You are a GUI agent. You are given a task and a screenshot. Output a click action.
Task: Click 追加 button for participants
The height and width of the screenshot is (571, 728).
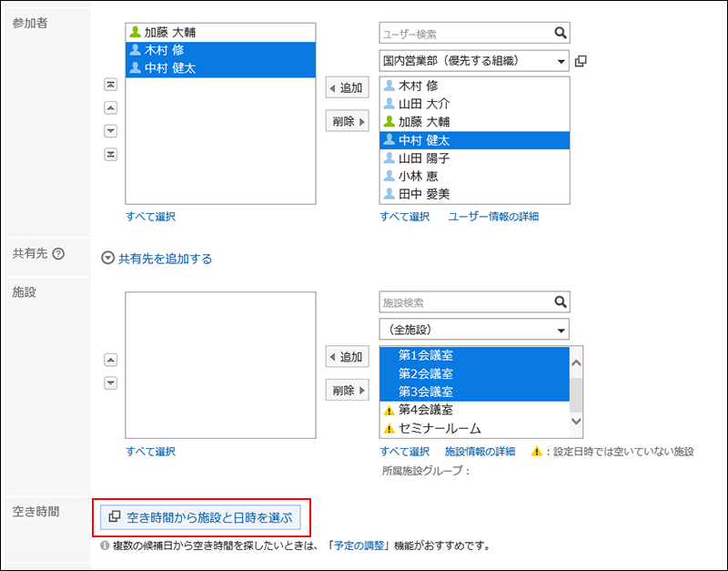[347, 88]
